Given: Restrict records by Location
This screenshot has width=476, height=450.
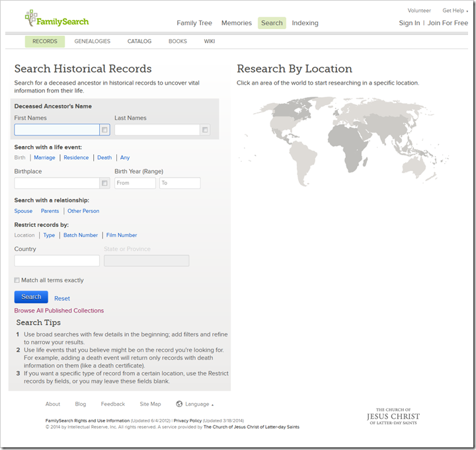Looking at the screenshot, I should click(x=24, y=235).
